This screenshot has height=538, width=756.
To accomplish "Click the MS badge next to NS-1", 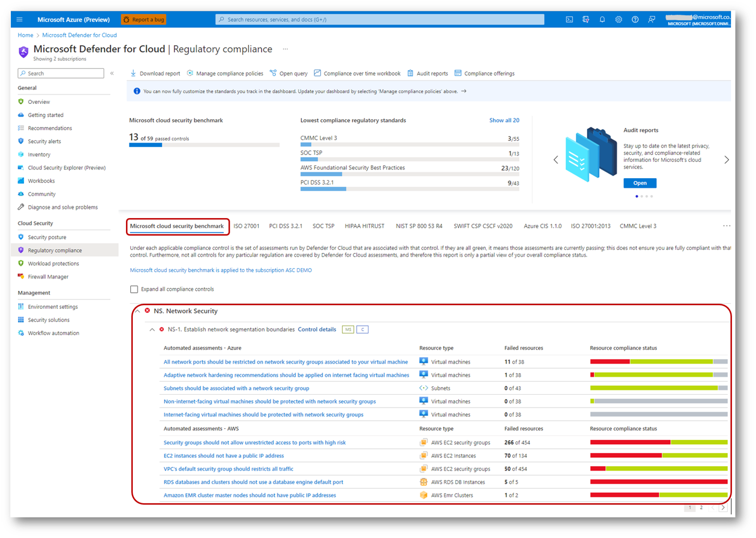I will tap(348, 329).
